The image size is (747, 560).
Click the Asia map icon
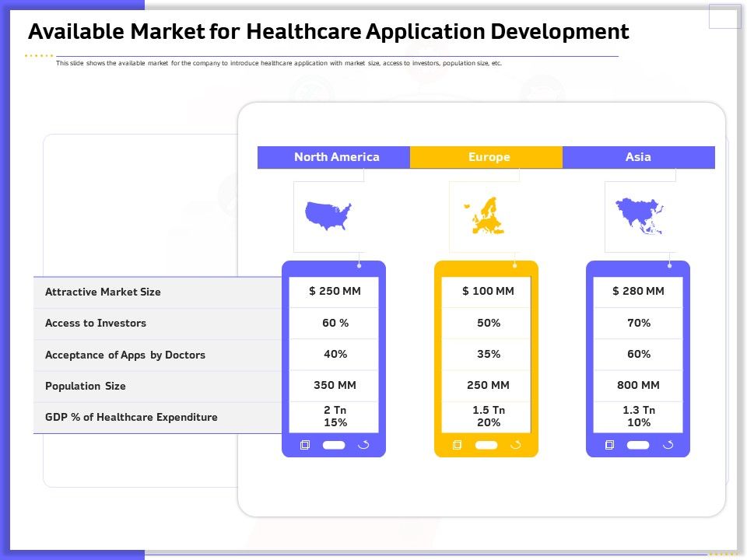coord(640,216)
